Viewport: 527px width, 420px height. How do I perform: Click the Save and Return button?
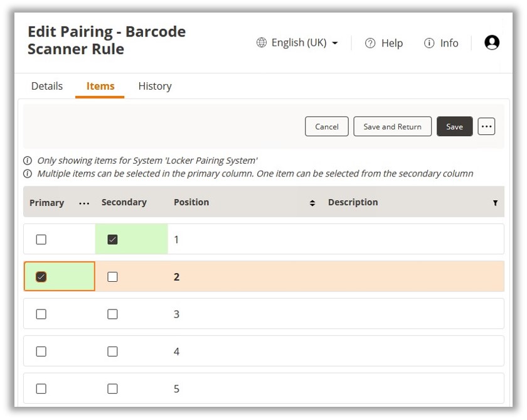point(392,126)
